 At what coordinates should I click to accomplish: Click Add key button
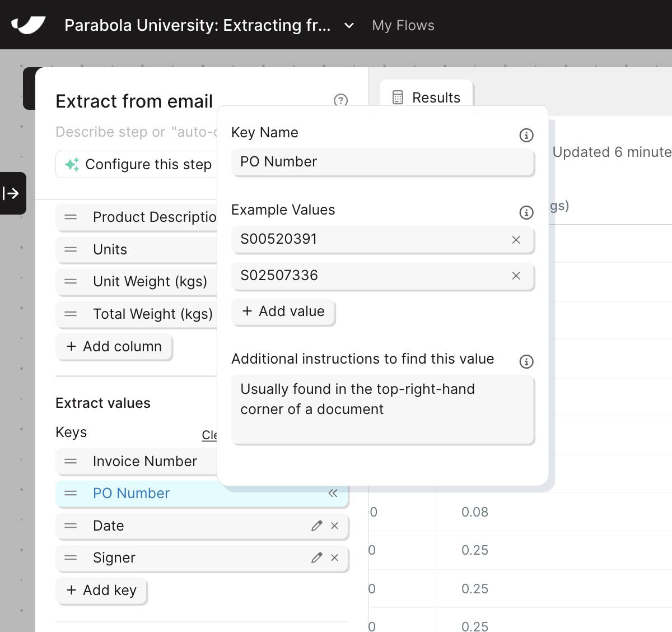click(x=102, y=591)
